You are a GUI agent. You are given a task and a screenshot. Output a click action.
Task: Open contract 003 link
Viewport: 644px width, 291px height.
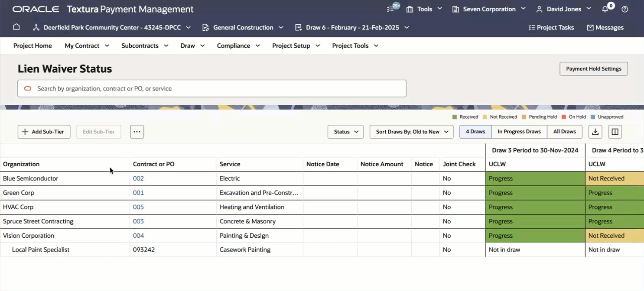point(138,221)
